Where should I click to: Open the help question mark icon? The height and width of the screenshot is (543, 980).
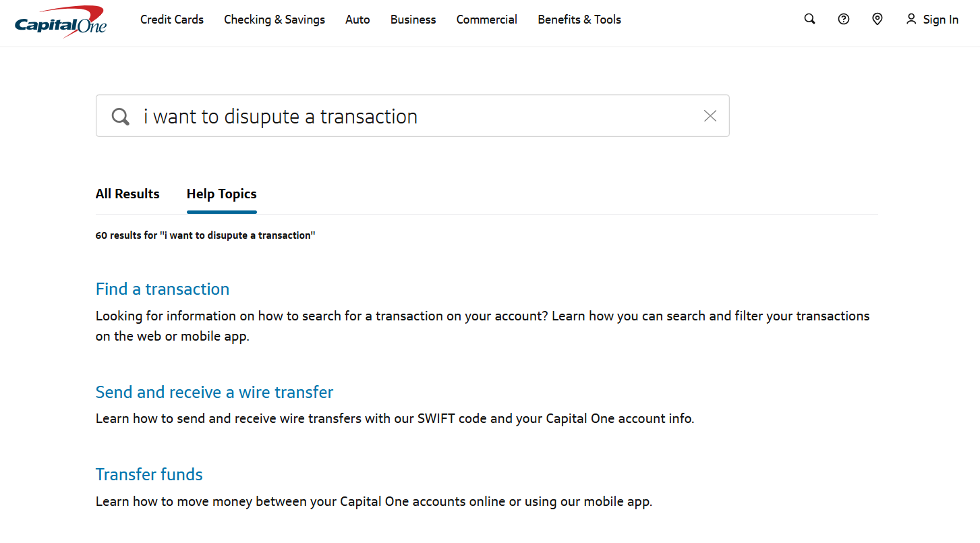tap(844, 20)
